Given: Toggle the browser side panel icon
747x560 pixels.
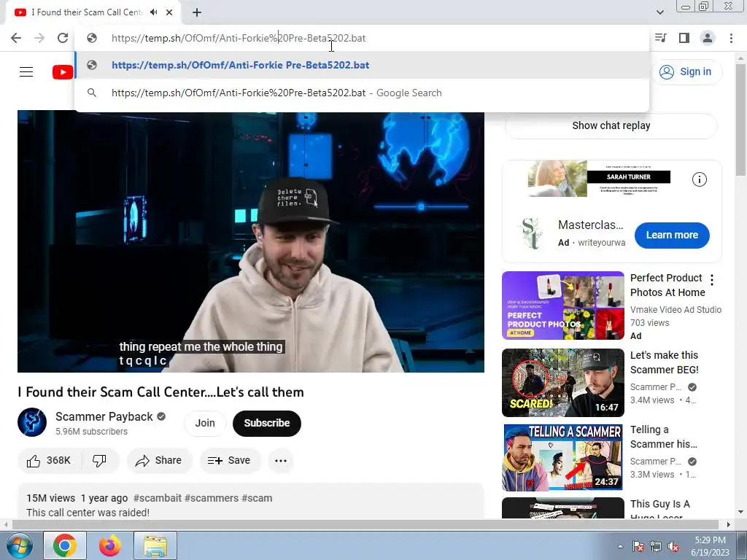Looking at the screenshot, I should (x=684, y=38).
